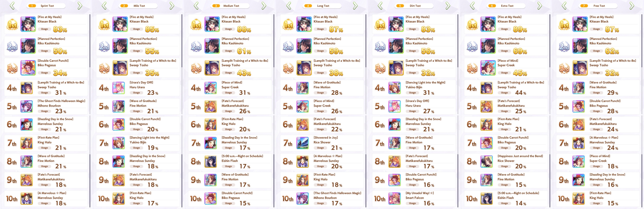The image size is (644, 209).
Task: Open Kitasan Black card icon in Sprint Test
Action: point(28,24)
